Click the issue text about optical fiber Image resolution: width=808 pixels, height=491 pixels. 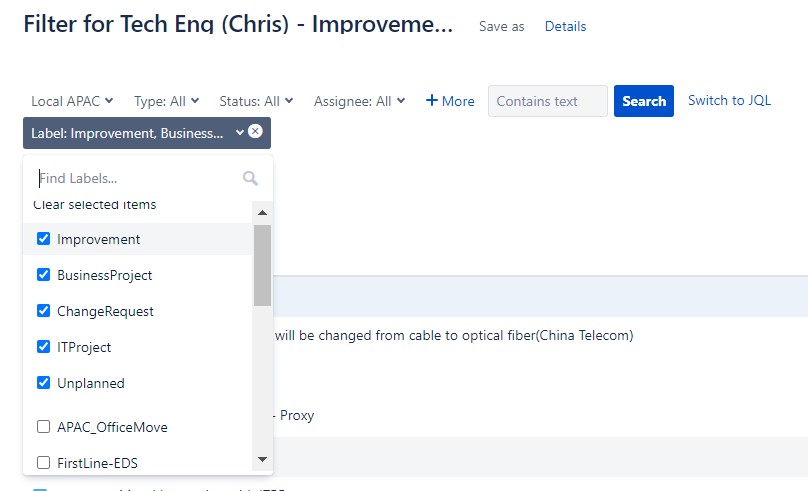tap(454, 335)
